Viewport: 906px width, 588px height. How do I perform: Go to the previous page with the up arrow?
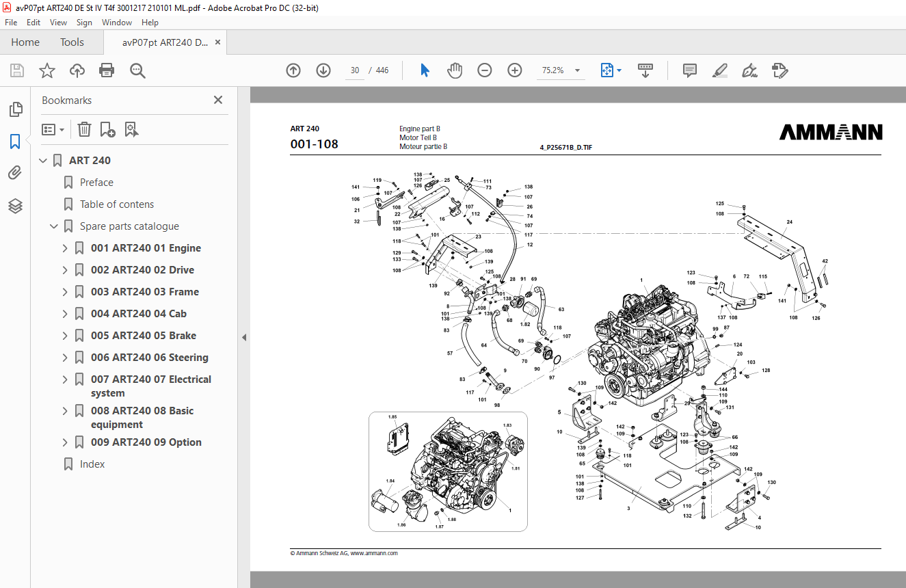click(293, 70)
